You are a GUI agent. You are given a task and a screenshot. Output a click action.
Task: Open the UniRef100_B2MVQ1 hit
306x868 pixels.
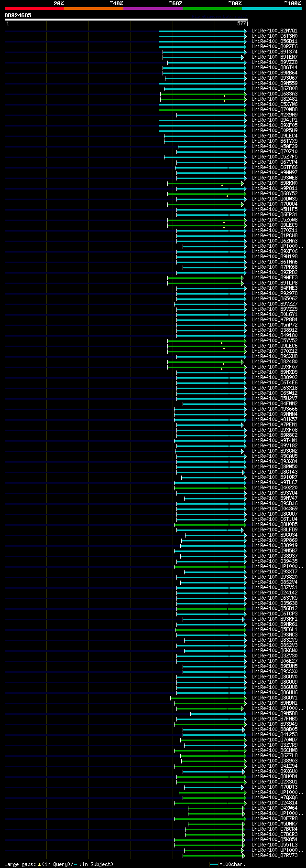(274, 31)
